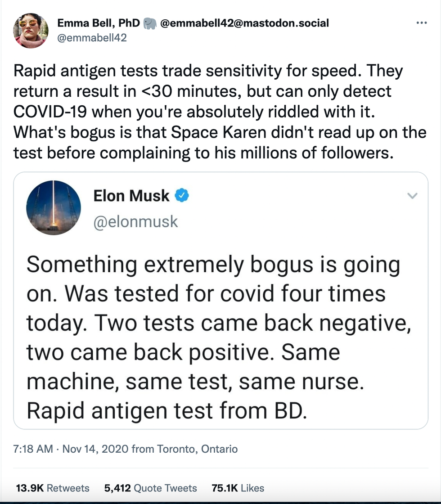441x504 pixels.
Task: Click the Elon Musk name in quoted tweet
Action: 131,196
